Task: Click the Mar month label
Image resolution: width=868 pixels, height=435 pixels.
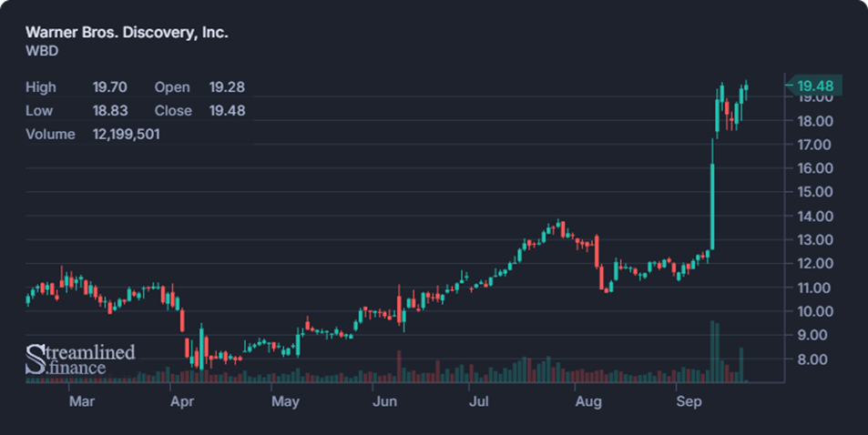Action: 81,401
